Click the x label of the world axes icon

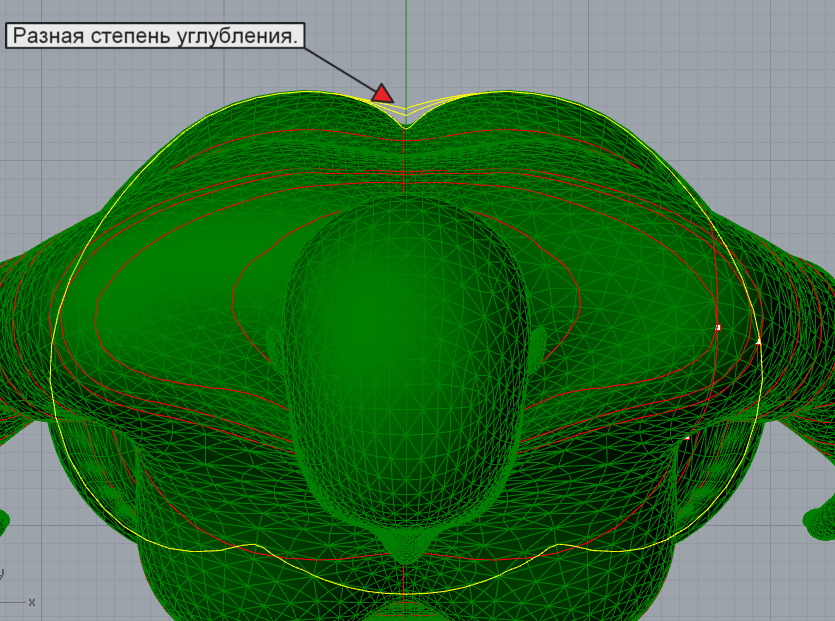(x=32, y=602)
